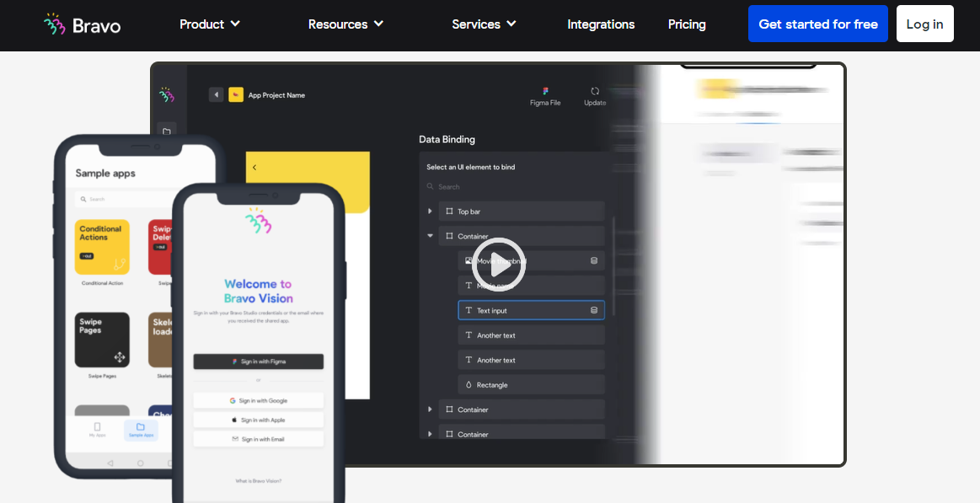Click the Bravo logo inside the app sidebar
This screenshot has width=980, height=503.
(x=166, y=94)
